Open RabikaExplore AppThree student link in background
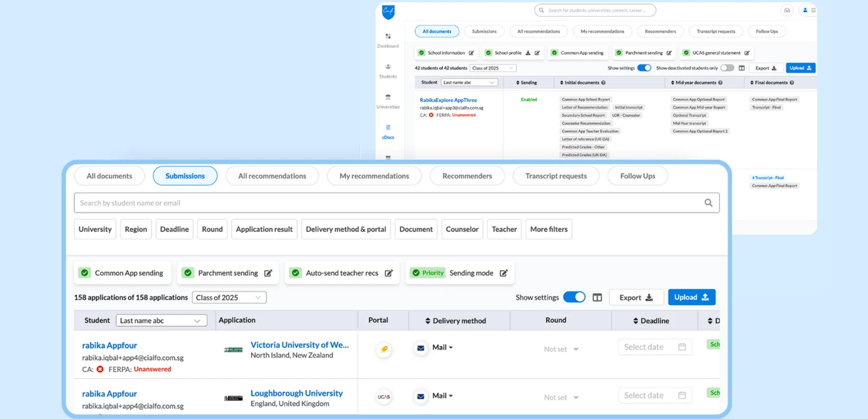This screenshot has height=419, width=868. pos(448,100)
